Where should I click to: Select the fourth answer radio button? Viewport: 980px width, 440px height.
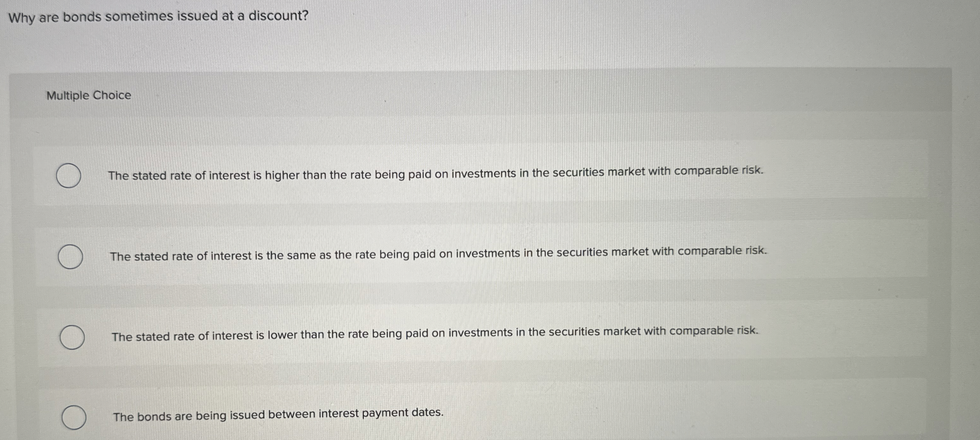[x=75, y=417]
